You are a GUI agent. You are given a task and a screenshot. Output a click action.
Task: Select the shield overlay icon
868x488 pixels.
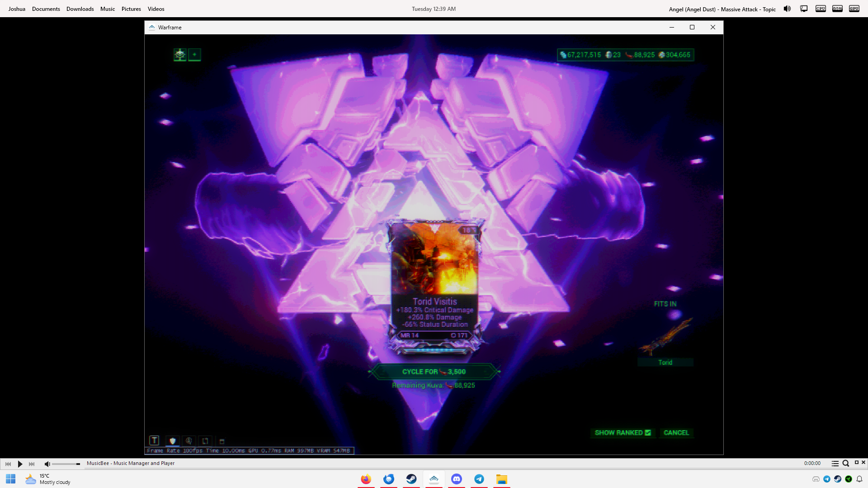[x=172, y=441]
